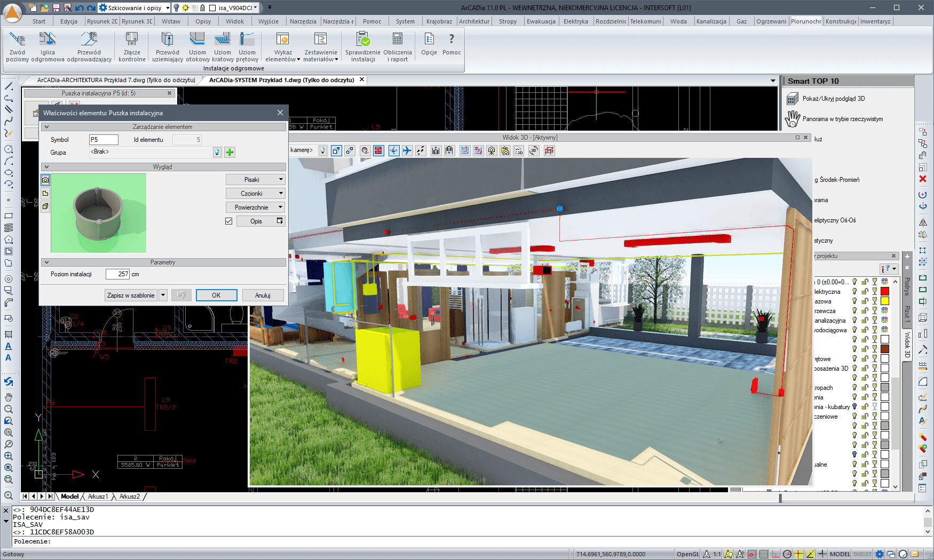Image resolution: width=934 pixels, height=560 pixels.
Task: Choose the Przewód odprowadzający tool
Action: [x=89, y=47]
